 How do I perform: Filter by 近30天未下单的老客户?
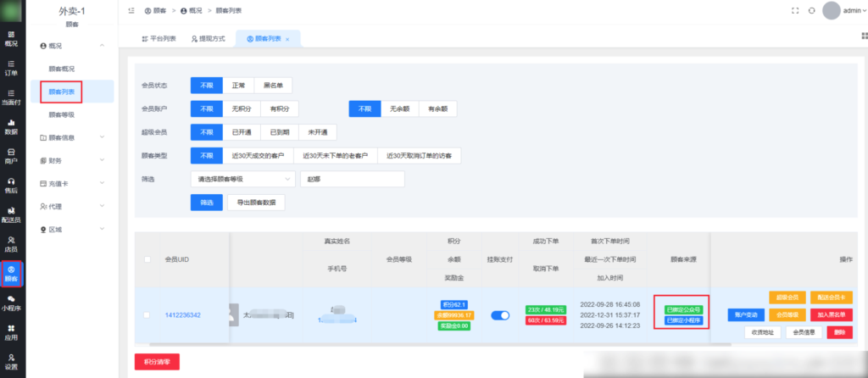pyautogui.click(x=336, y=156)
